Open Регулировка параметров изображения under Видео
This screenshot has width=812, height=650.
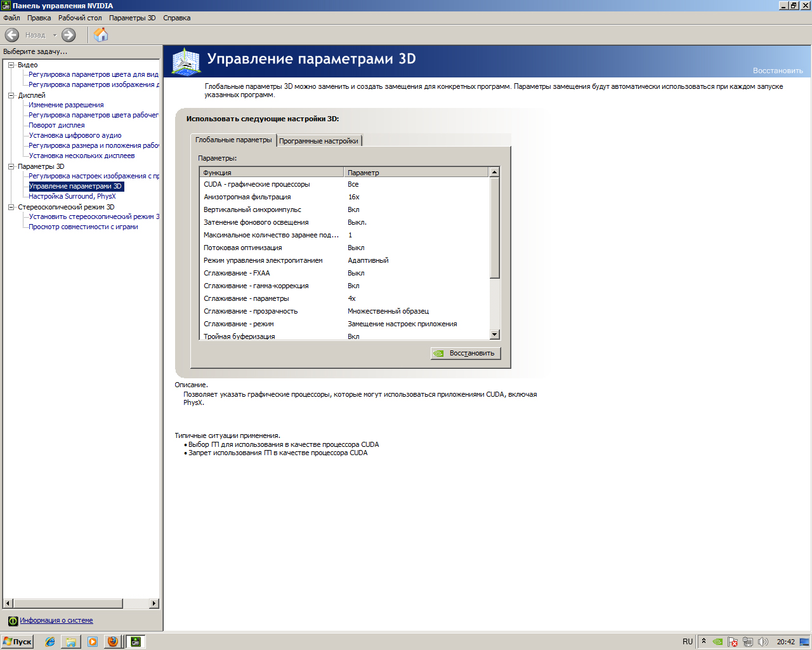94,84
